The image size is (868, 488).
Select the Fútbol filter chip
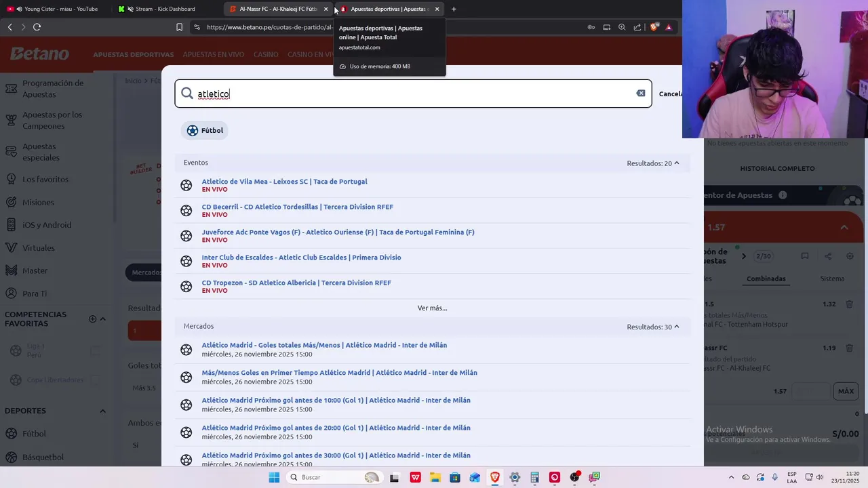point(205,130)
